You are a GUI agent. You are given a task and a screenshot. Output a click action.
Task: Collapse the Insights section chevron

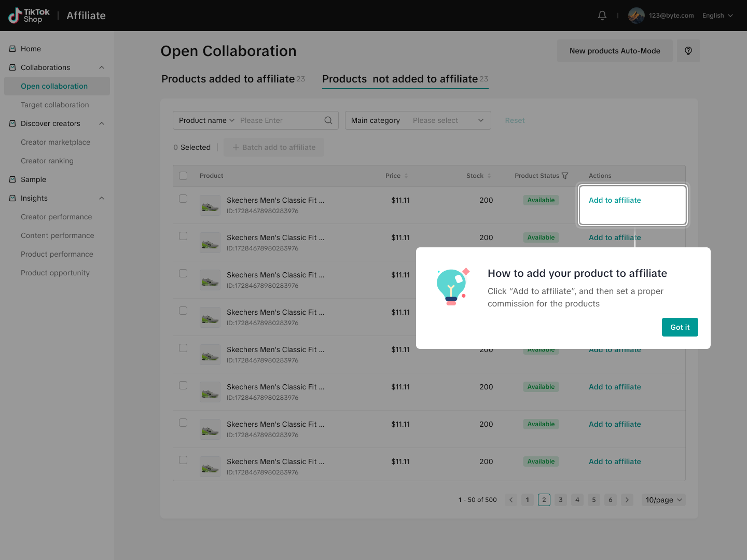102,198
